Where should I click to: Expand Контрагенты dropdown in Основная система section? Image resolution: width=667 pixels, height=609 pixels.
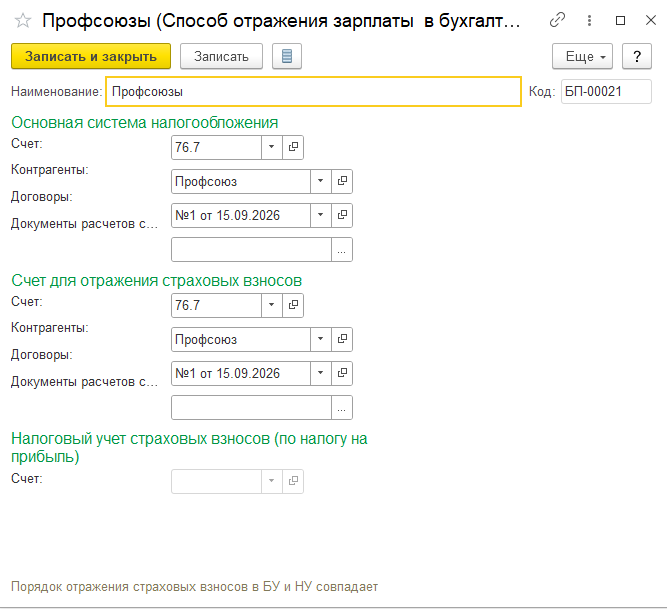pos(320,181)
